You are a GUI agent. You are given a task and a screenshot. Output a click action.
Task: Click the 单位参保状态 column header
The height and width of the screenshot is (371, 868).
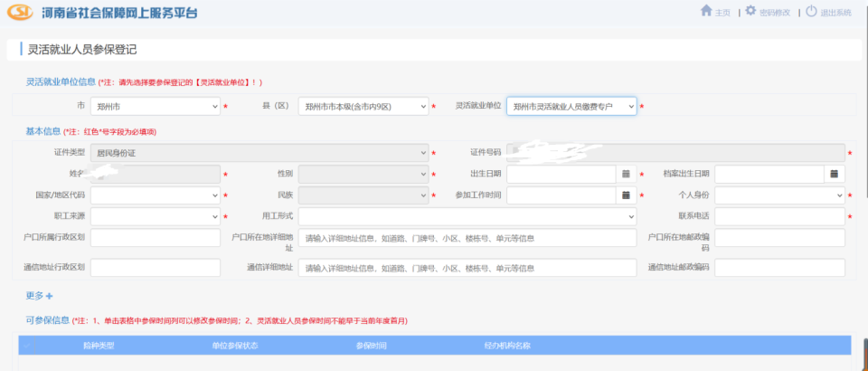pos(235,346)
